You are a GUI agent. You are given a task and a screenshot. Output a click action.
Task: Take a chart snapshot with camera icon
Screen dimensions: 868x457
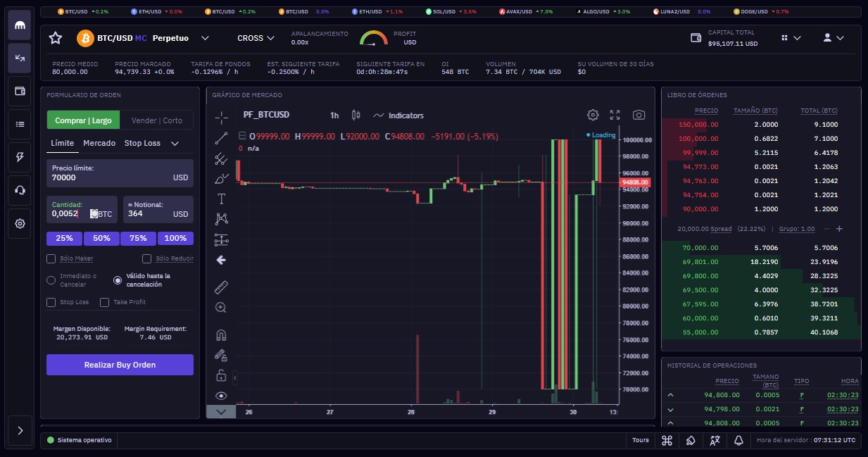[x=639, y=115]
